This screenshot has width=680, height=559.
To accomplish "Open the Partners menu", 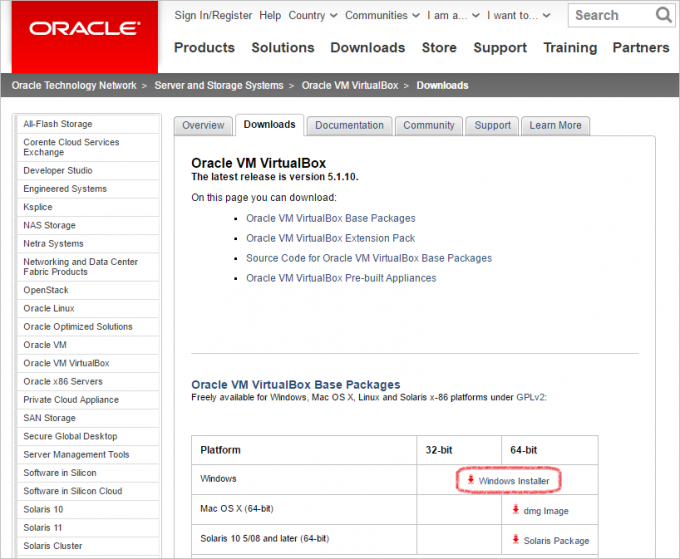I will [x=641, y=47].
